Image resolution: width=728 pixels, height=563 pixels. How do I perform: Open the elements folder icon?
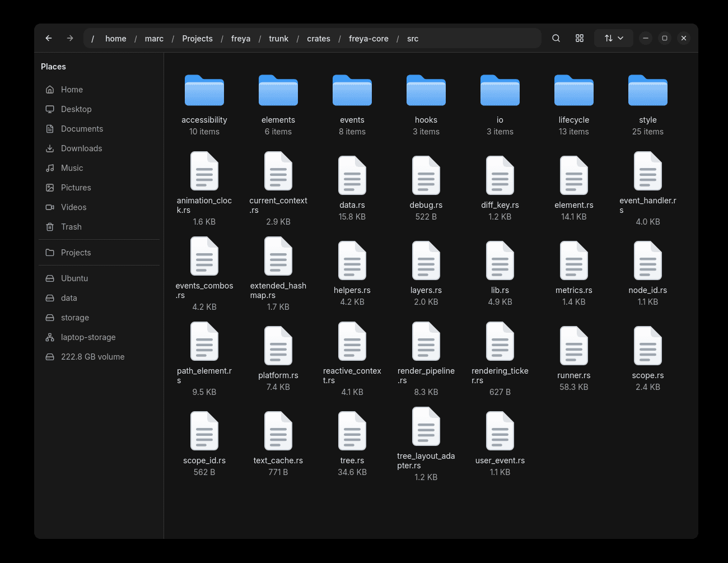(278, 90)
